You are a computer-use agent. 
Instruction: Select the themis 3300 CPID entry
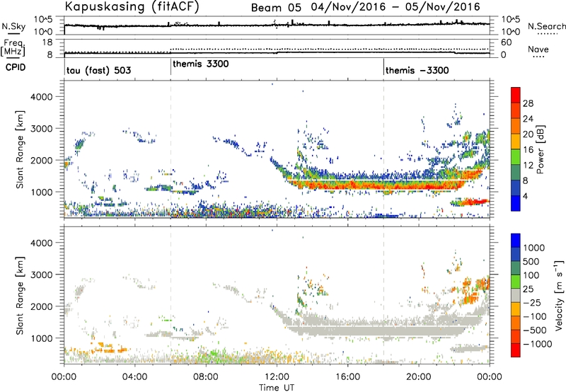coord(201,64)
